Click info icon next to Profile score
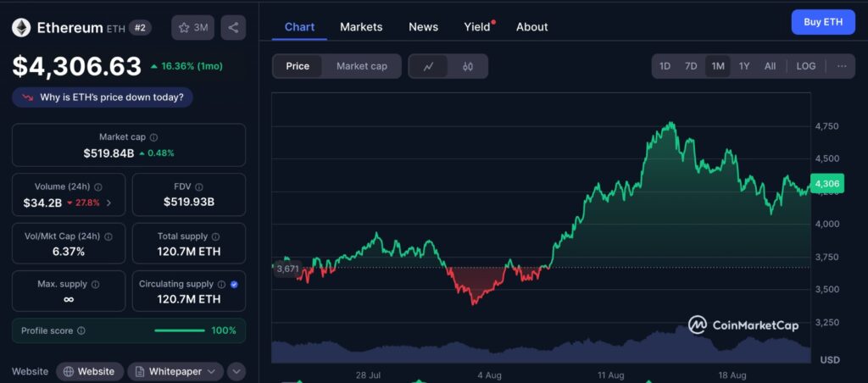868x383 pixels. pos(81,331)
